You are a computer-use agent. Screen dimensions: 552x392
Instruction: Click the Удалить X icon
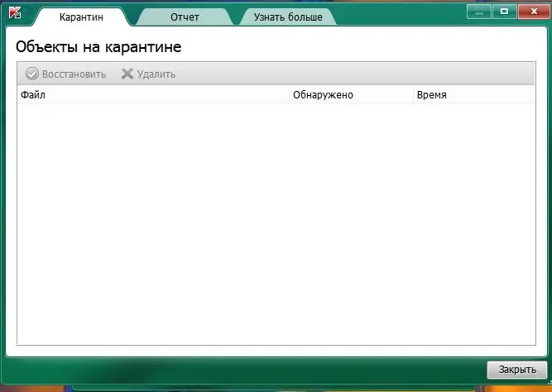point(127,74)
